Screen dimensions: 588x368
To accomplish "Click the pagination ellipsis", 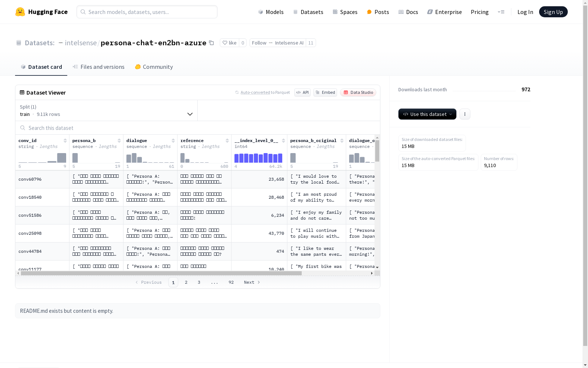I will pos(215,282).
